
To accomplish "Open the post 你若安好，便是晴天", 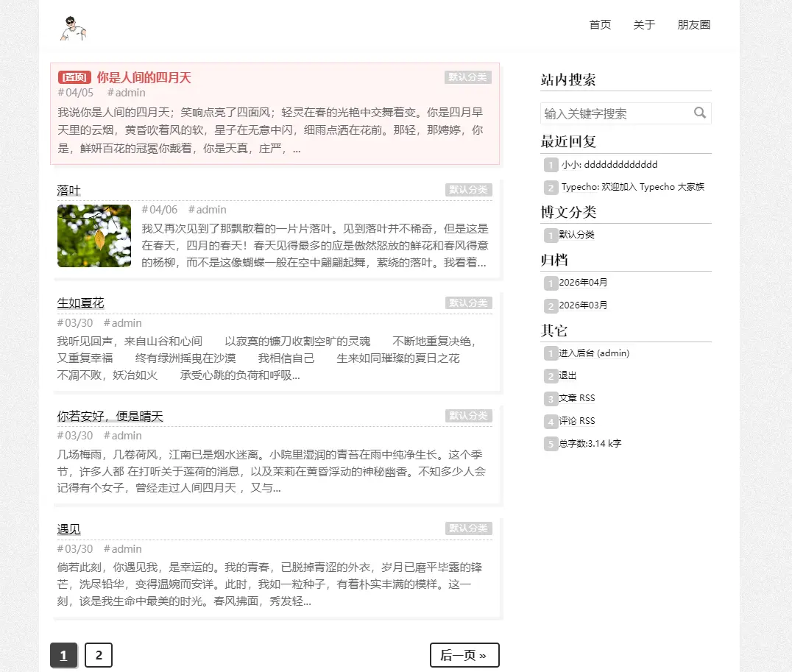I will tap(110, 417).
